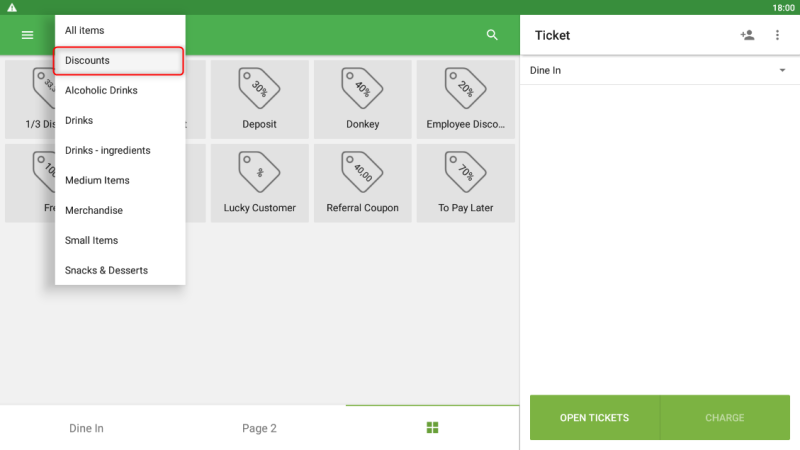Tap the Donkey discount tag
Viewport: 800px width, 450px height.
click(x=362, y=98)
